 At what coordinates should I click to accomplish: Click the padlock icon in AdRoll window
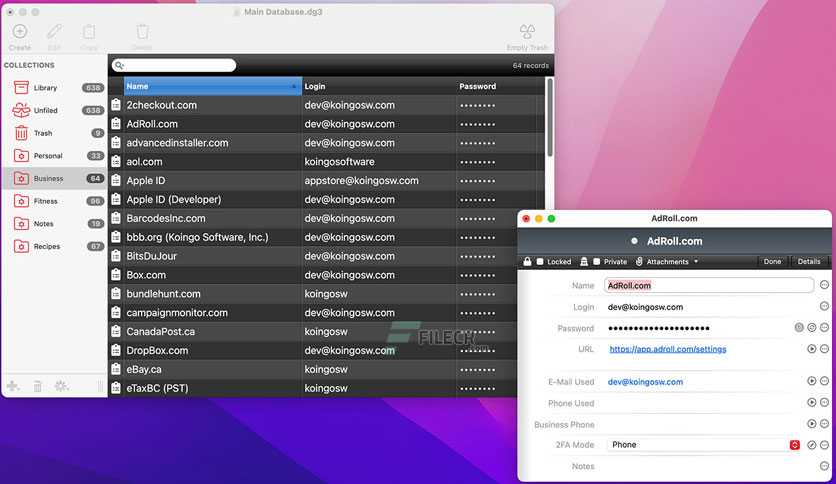[x=527, y=261]
